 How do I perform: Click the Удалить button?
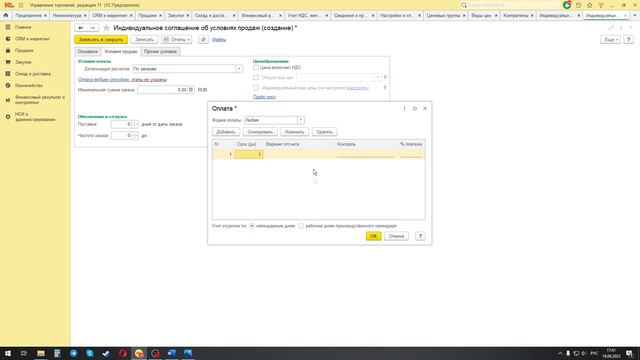click(324, 132)
